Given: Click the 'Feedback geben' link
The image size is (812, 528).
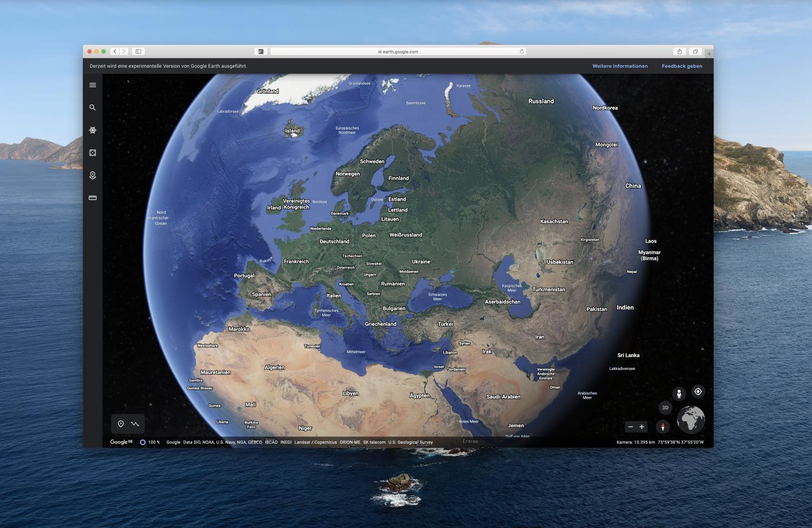Looking at the screenshot, I should pyautogui.click(x=682, y=66).
